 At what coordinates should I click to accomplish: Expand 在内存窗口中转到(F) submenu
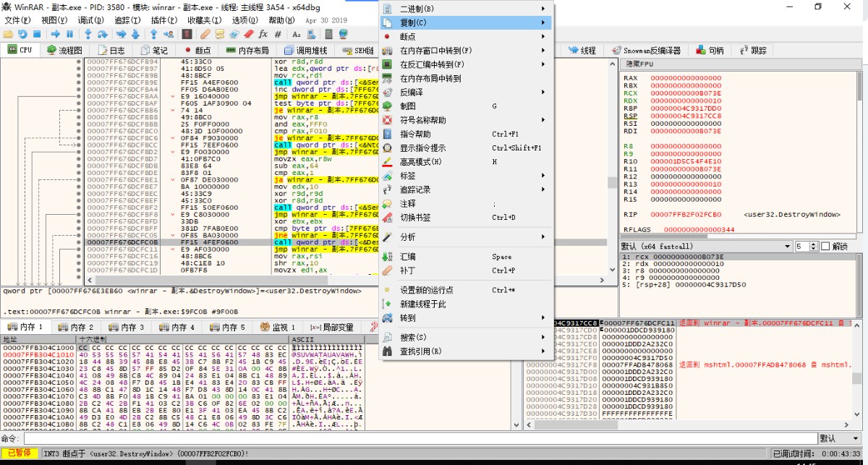pyautogui.click(x=467, y=51)
